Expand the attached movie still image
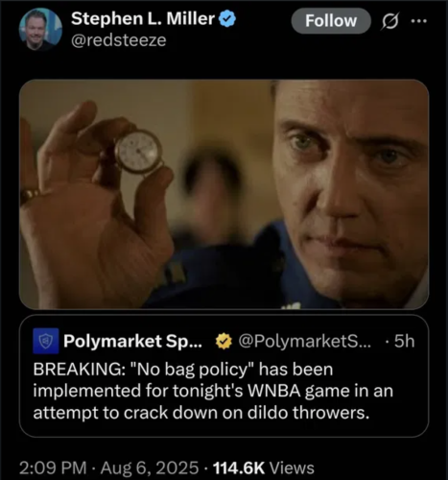The image size is (448, 480). click(224, 194)
